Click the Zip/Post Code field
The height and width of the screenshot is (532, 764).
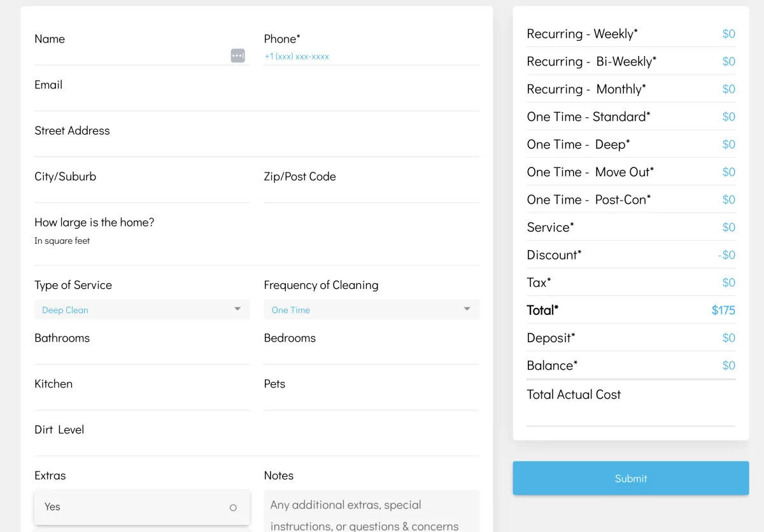[371, 193]
